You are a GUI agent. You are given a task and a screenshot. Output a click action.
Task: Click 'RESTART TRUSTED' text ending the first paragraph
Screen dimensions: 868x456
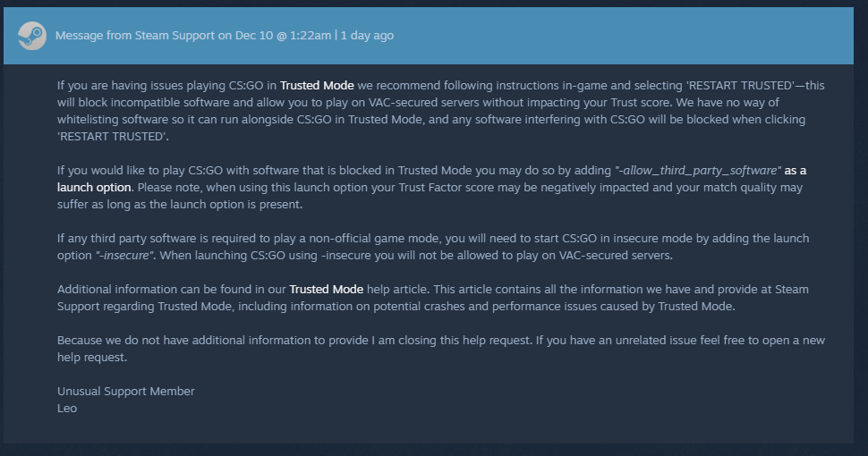click(112, 137)
